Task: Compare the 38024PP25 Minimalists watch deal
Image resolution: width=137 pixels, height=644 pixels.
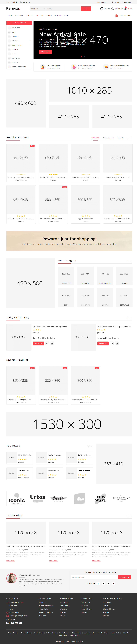Action: 52,343
